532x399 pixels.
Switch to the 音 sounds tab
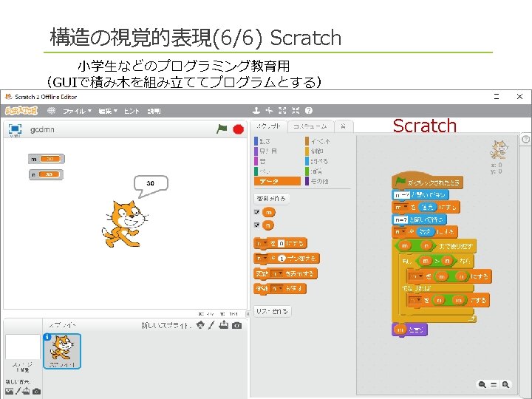[x=344, y=126]
